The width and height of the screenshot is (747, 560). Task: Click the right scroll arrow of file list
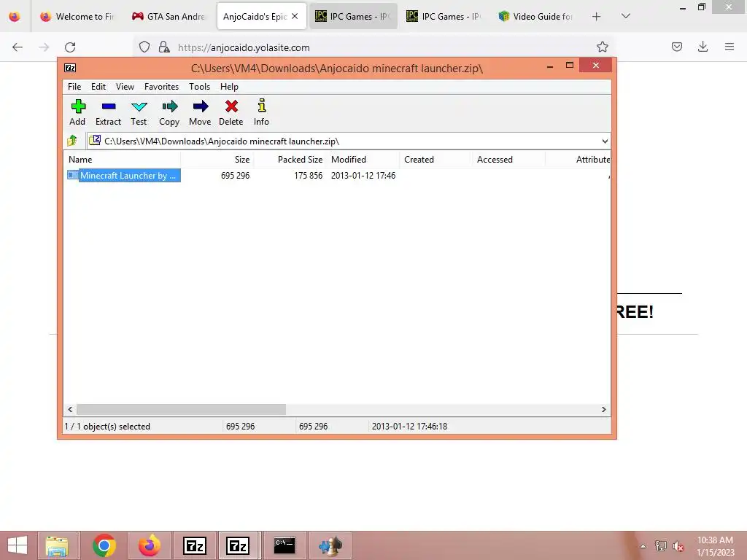[603, 409]
